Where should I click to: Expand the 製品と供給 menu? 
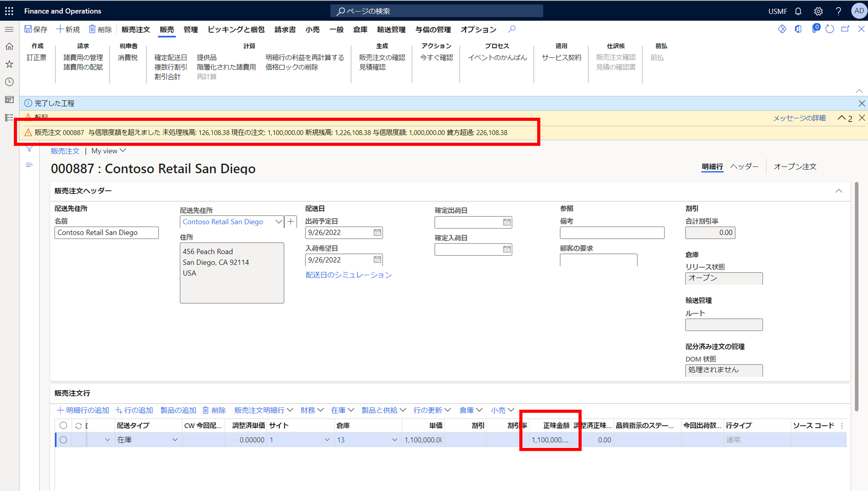point(383,410)
